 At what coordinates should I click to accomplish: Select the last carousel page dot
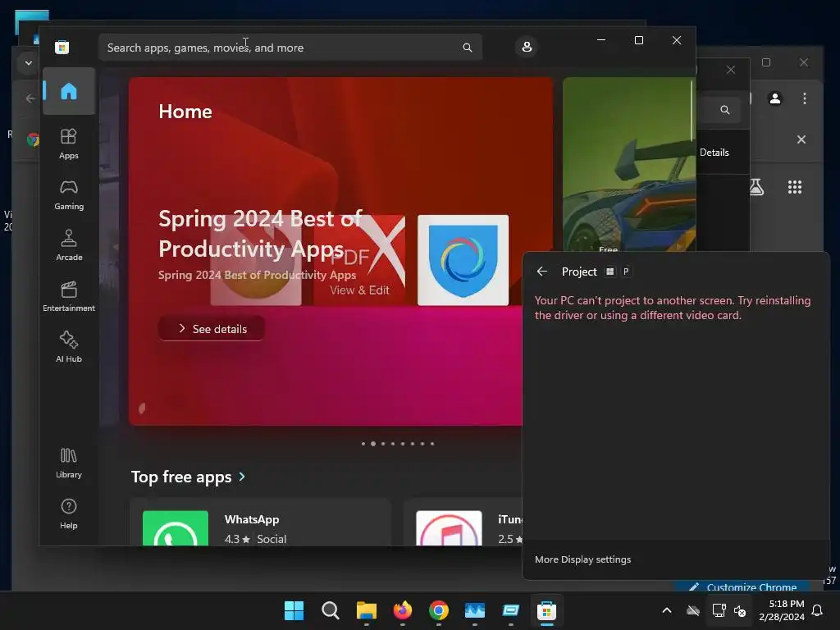click(x=431, y=444)
